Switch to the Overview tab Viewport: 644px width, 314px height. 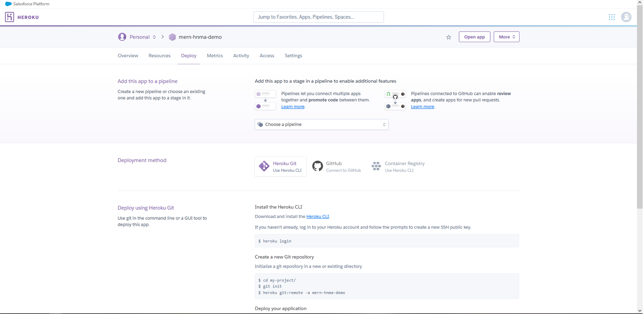[128, 56]
